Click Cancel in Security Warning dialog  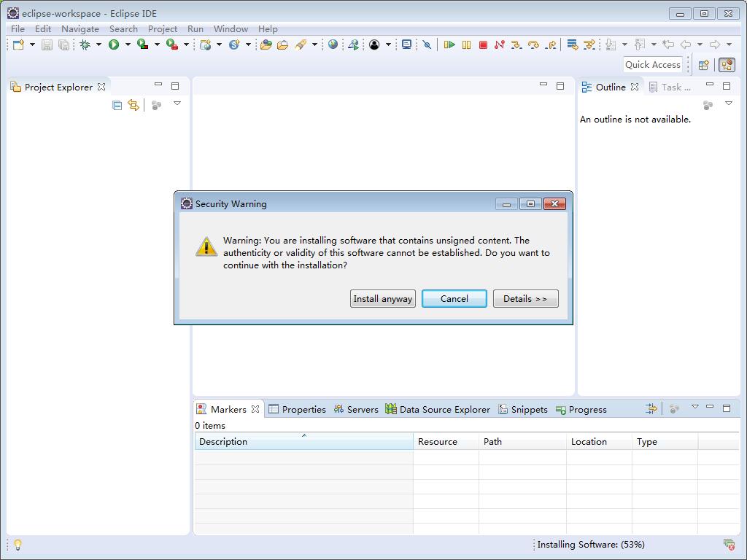(x=454, y=298)
